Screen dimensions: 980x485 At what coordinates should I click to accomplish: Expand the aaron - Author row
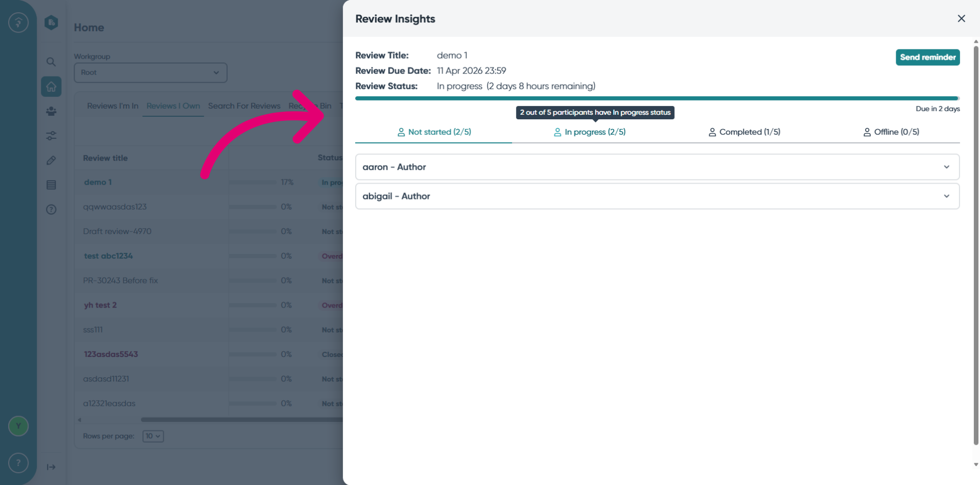(657, 167)
